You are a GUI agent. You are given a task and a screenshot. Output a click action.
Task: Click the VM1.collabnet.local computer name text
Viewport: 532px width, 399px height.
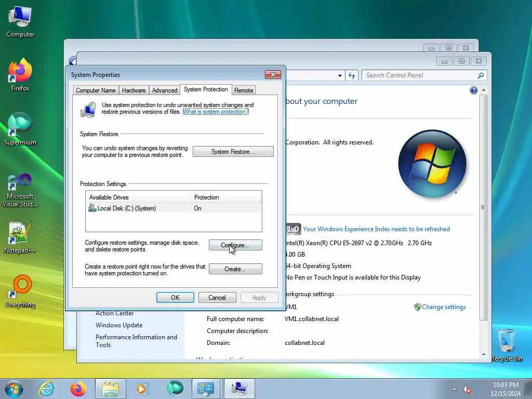coord(312,319)
